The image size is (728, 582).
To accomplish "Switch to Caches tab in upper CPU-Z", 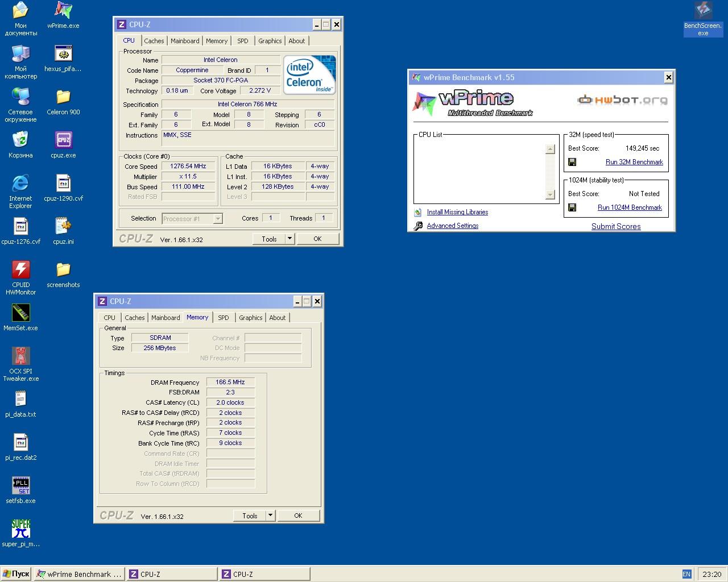I will (154, 41).
